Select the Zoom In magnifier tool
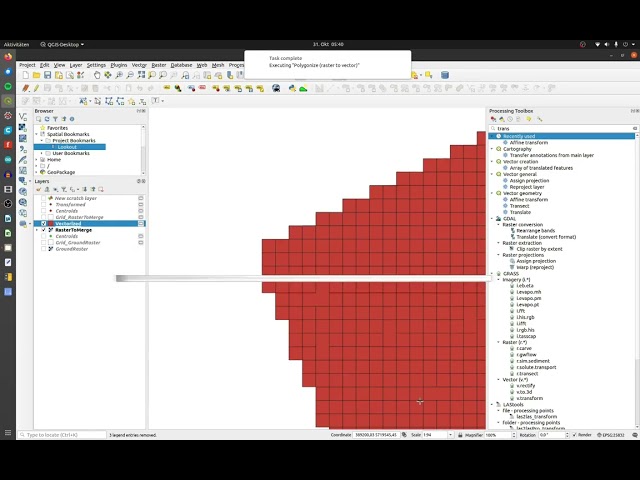The height and width of the screenshot is (480, 640). coord(119,75)
